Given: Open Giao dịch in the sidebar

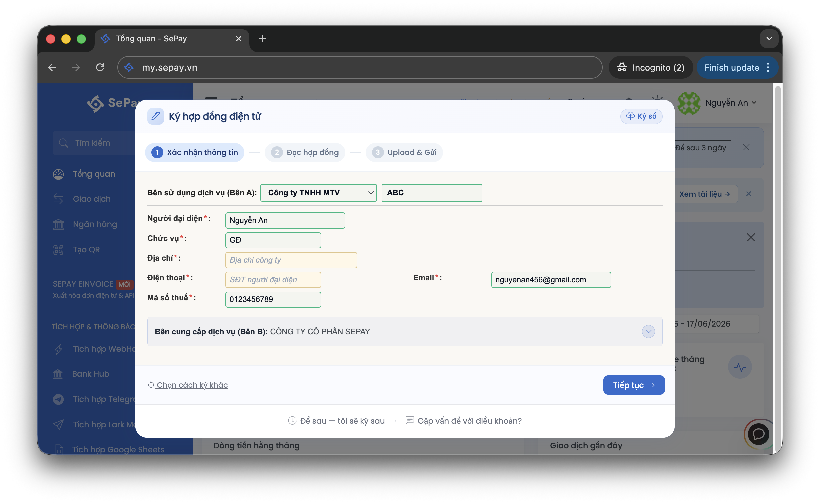Looking at the screenshot, I should click(x=92, y=199).
